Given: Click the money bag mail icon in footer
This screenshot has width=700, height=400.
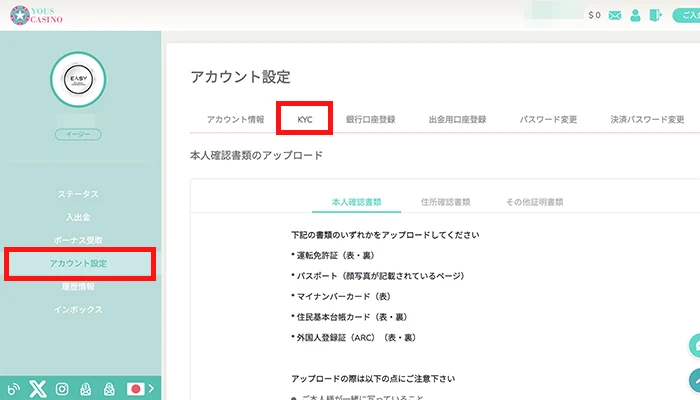Looking at the screenshot, I should point(86,389).
